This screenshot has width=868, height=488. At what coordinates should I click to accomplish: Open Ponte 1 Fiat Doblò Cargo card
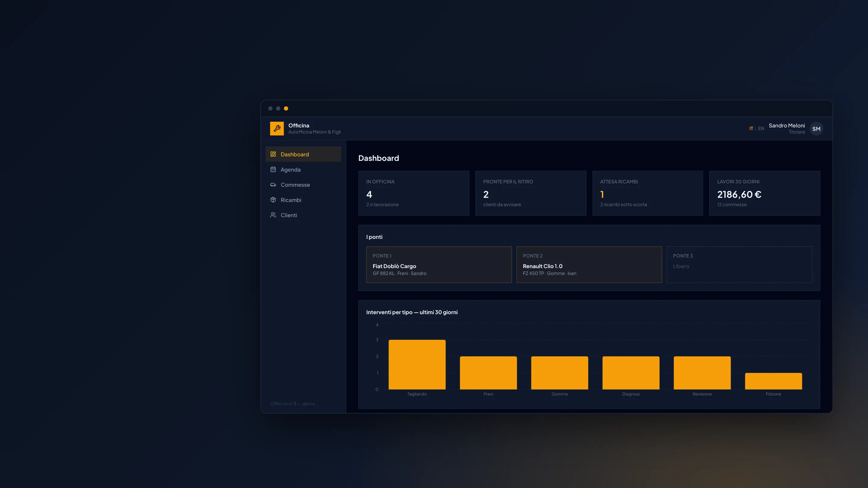pyautogui.click(x=439, y=265)
